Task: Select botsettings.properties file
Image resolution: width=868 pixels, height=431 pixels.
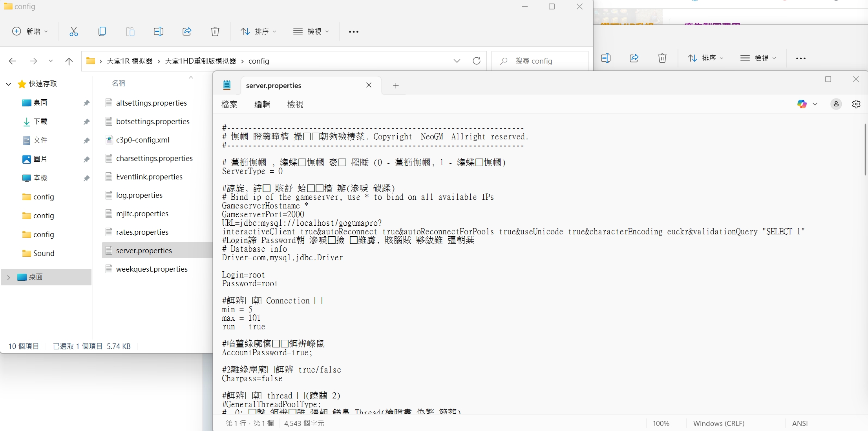Action: click(153, 121)
